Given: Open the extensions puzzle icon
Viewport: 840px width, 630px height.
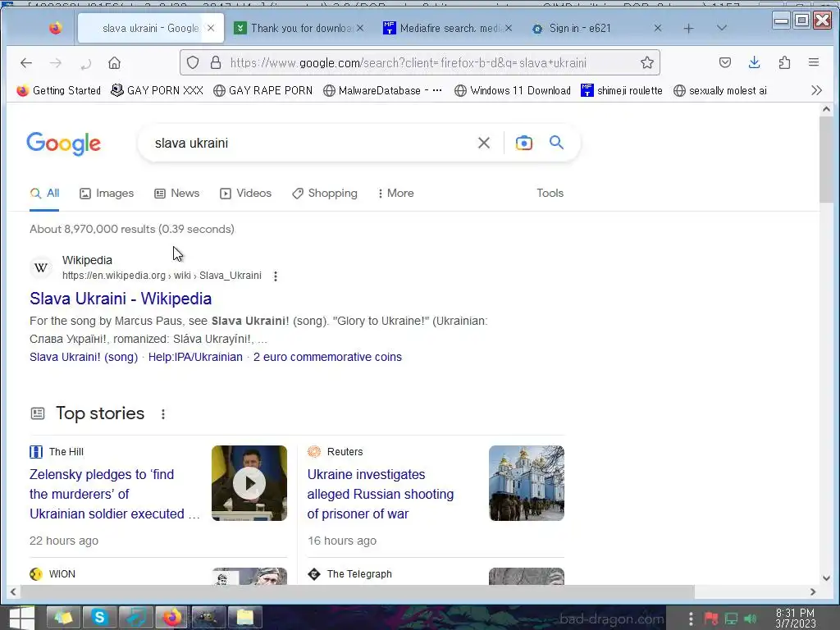Looking at the screenshot, I should [x=784, y=62].
